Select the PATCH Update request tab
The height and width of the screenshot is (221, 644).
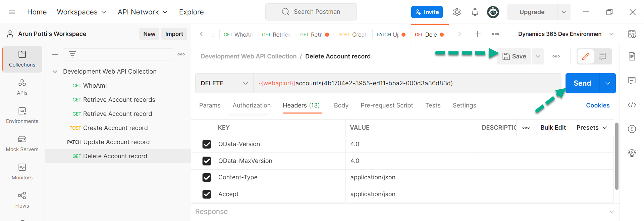pos(391,34)
